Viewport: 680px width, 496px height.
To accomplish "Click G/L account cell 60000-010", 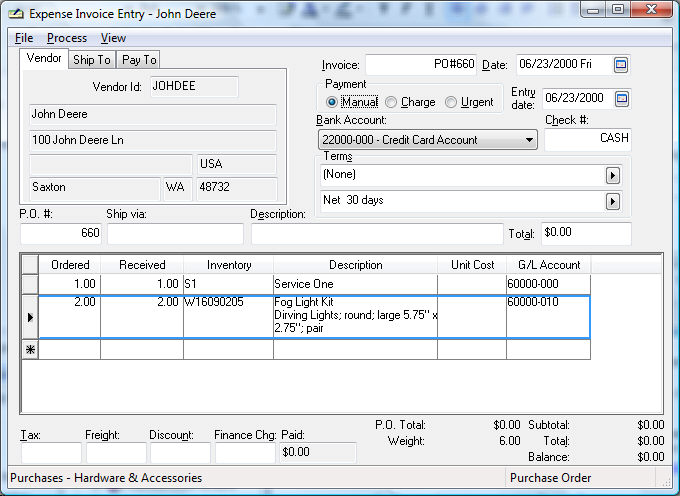I will (549, 317).
